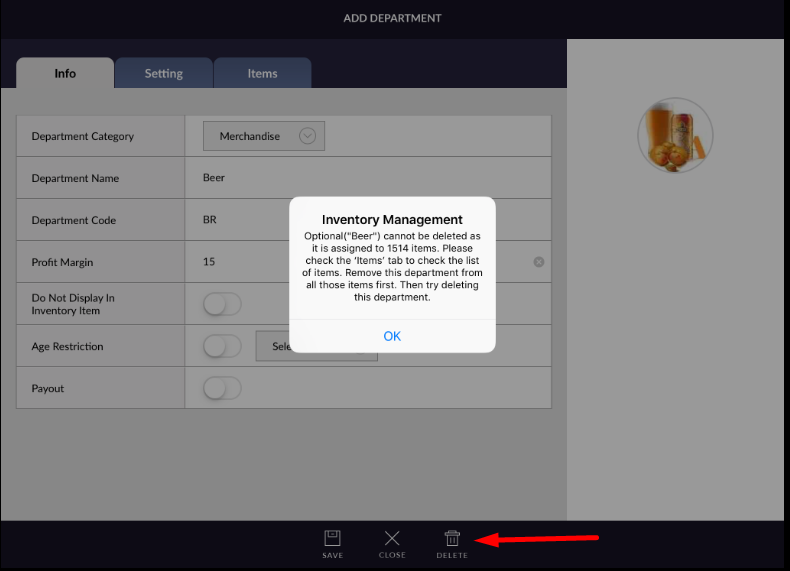This screenshot has width=790, height=571.
Task: Turn on the Payout toggle
Action: [222, 388]
